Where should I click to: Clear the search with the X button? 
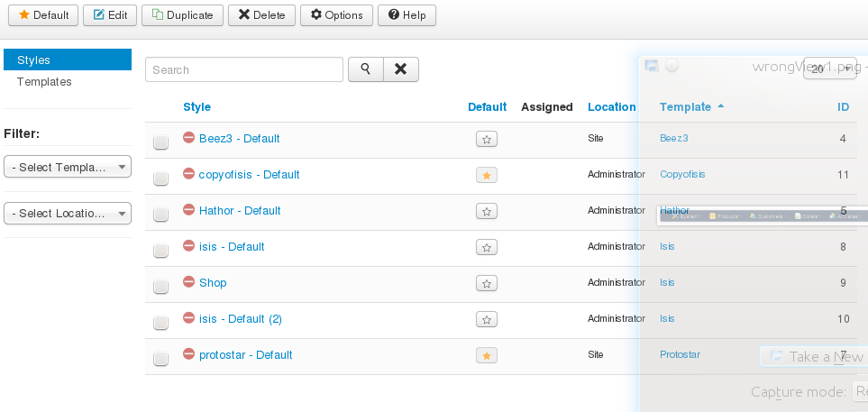(401, 69)
